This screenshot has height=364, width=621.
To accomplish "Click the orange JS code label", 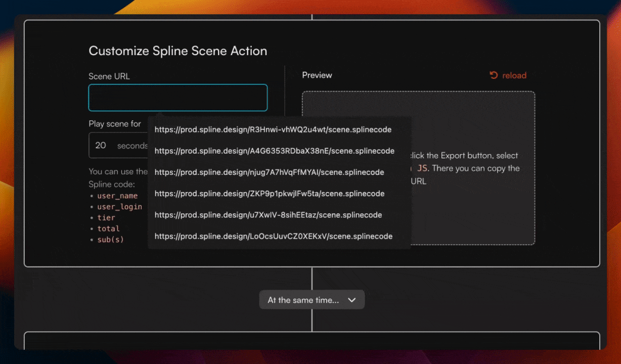I will pyautogui.click(x=422, y=168).
